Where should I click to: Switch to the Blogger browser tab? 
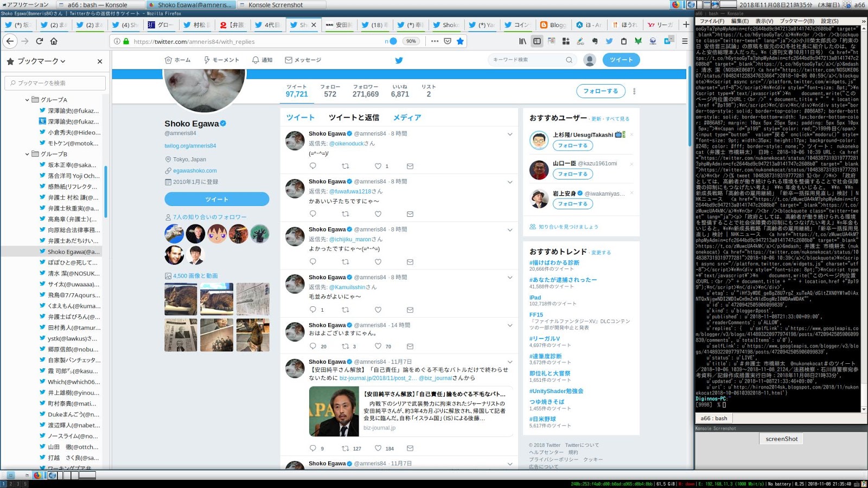(553, 25)
